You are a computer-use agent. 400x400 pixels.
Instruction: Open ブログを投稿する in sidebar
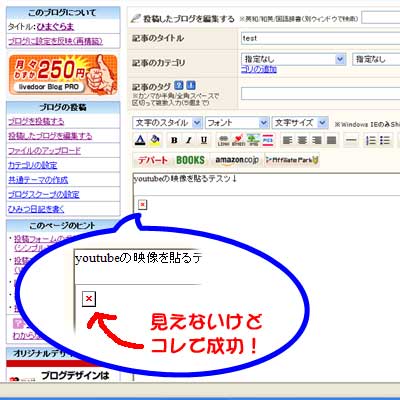coord(36,121)
